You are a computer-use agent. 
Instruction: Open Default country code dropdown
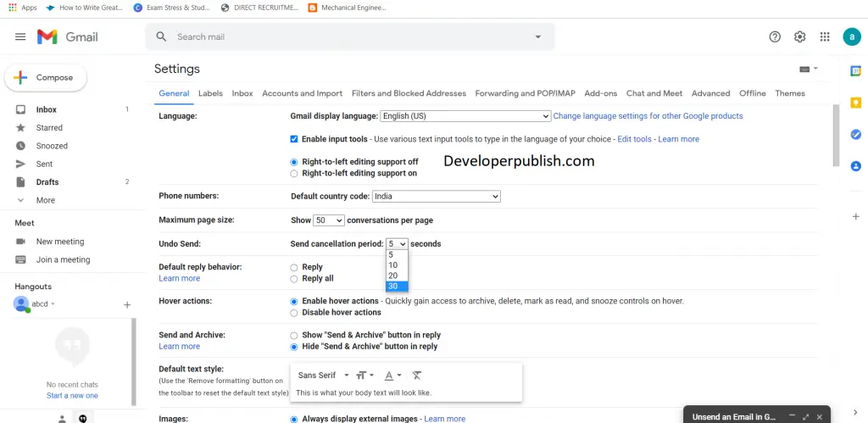pos(437,196)
